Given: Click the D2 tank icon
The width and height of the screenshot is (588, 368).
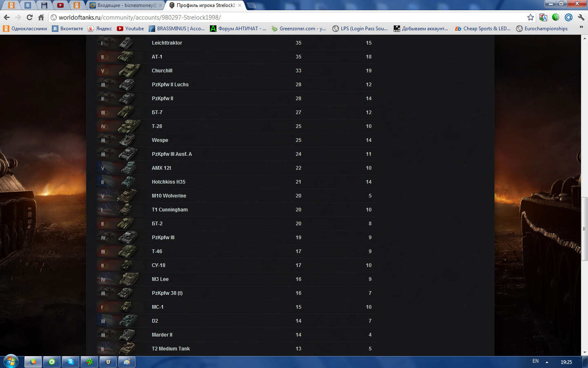Looking at the screenshot, I should point(128,321).
